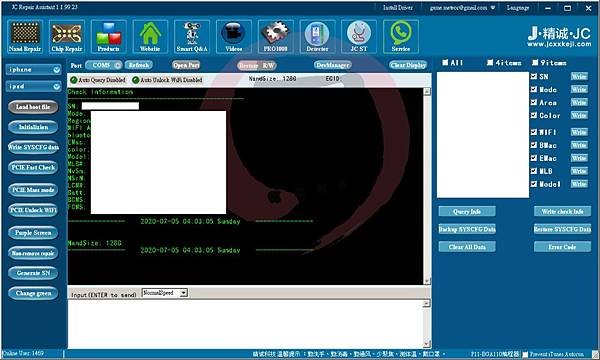The image size is (600, 360).
Task: Click Restore SYSCFG Data button
Action: pyautogui.click(x=562, y=229)
